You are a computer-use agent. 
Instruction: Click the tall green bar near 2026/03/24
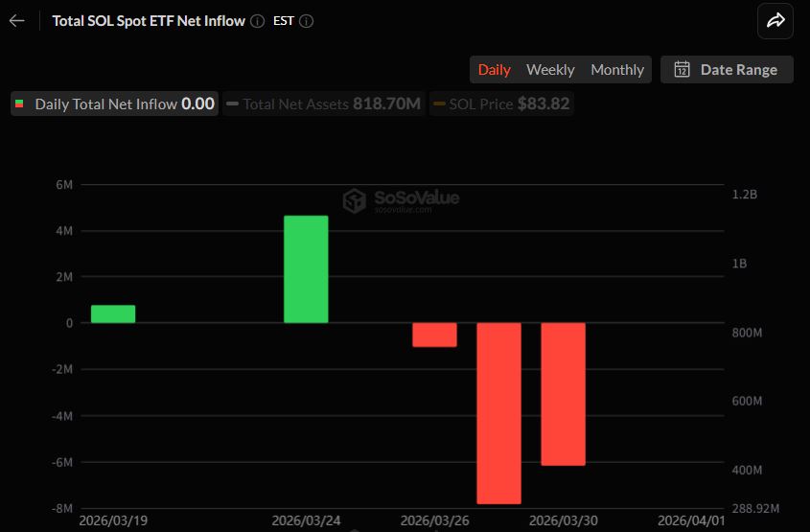(306, 269)
